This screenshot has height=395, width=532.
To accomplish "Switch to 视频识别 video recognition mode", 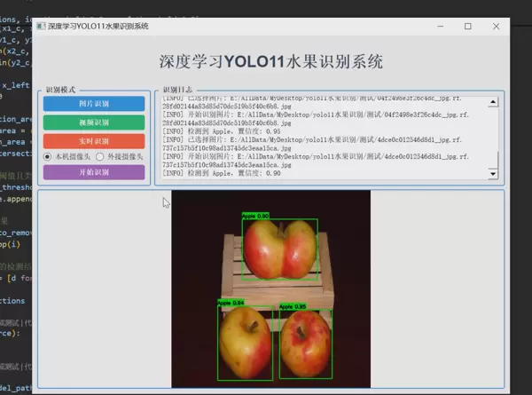I will click(x=93, y=122).
